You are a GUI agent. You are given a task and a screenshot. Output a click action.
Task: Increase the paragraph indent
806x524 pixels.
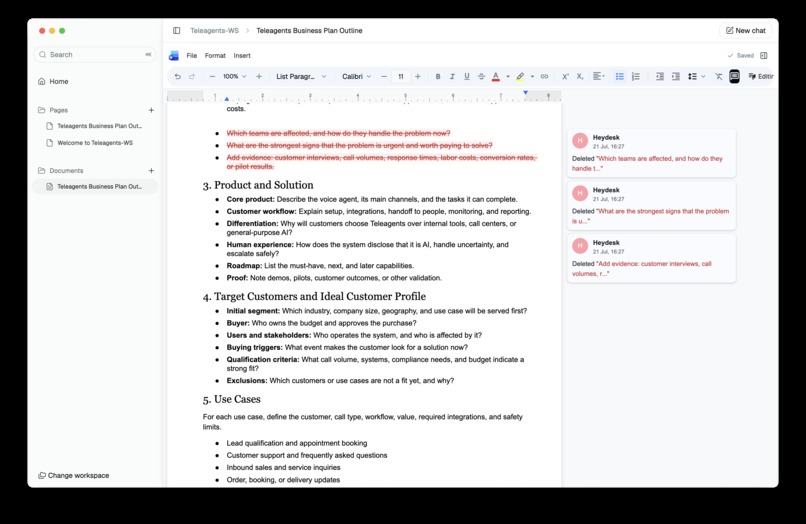pos(676,76)
